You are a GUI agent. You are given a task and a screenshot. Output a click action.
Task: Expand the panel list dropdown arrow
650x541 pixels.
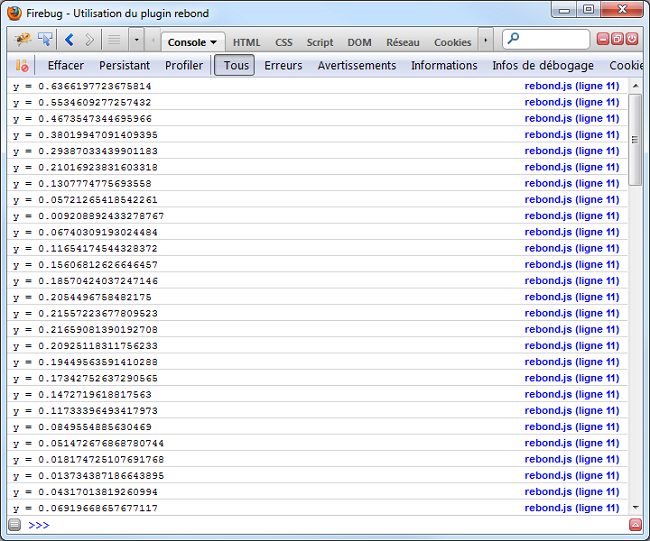click(137, 40)
